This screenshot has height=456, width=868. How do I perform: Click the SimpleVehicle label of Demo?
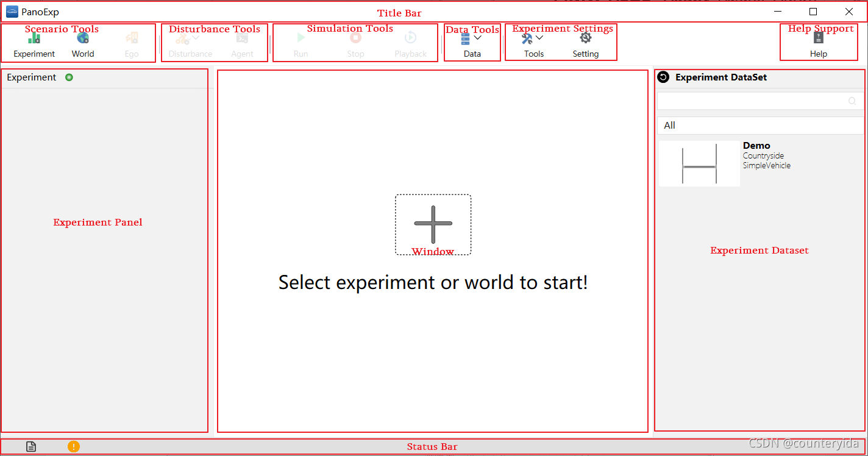(767, 166)
